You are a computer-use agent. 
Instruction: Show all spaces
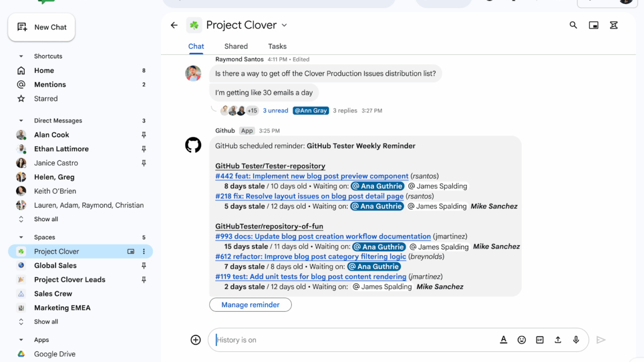[x=46, y=322]
